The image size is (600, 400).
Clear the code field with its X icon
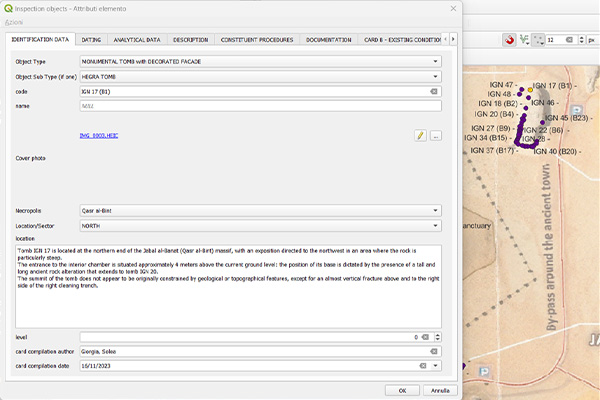(x=435, y=91)
